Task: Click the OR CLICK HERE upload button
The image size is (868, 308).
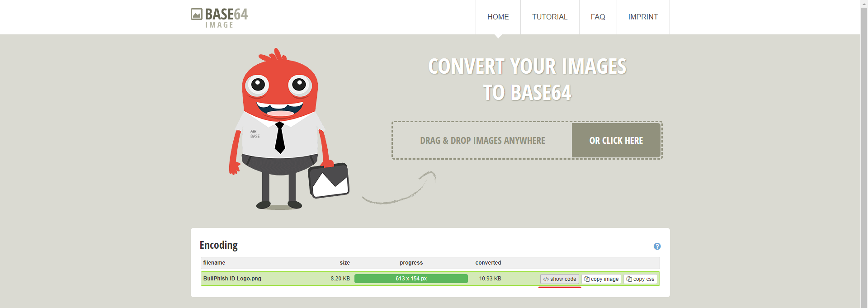Action: coord(616,140)
